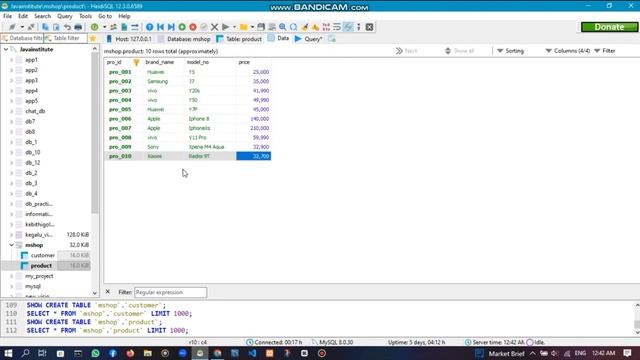Open the folder icon dropdown arrow
This screenshot has height=360, width=640.
[x=252, y=27]
